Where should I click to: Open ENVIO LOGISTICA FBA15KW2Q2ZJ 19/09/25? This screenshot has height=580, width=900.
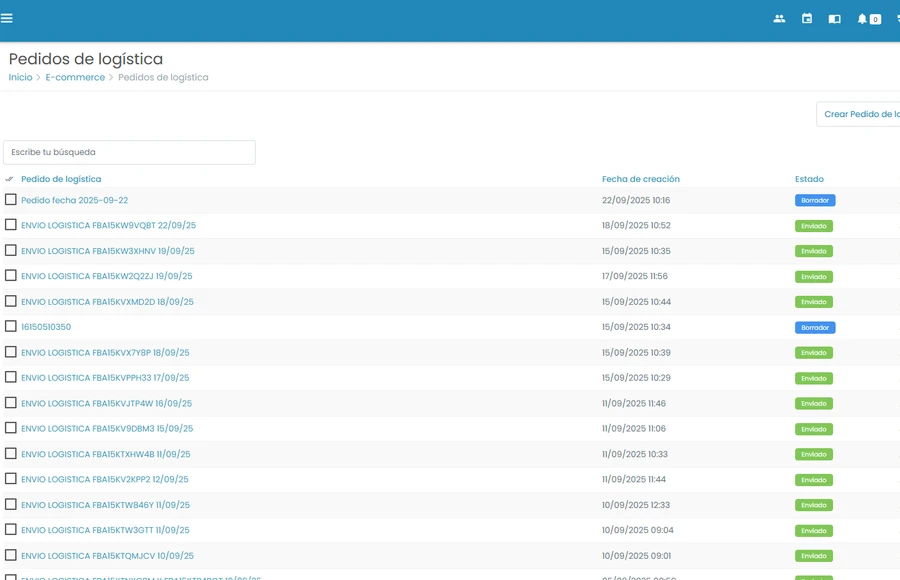pos(107,276)
